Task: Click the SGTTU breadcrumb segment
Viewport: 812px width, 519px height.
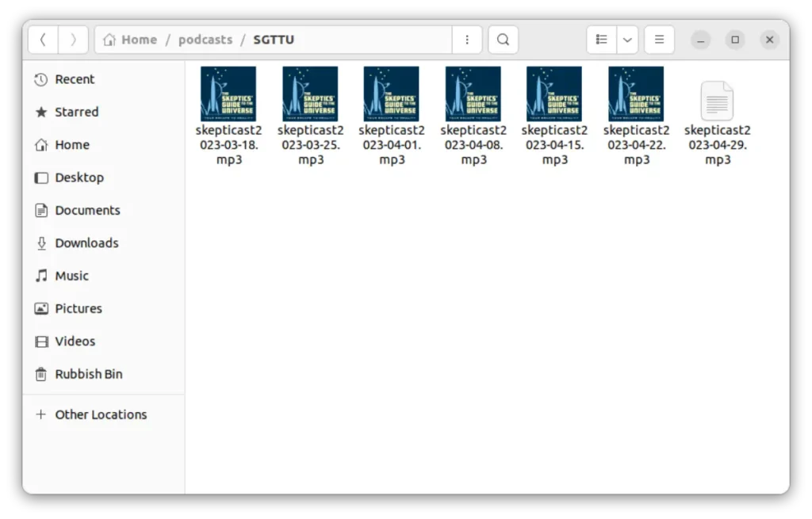Action: coord(274,39)
